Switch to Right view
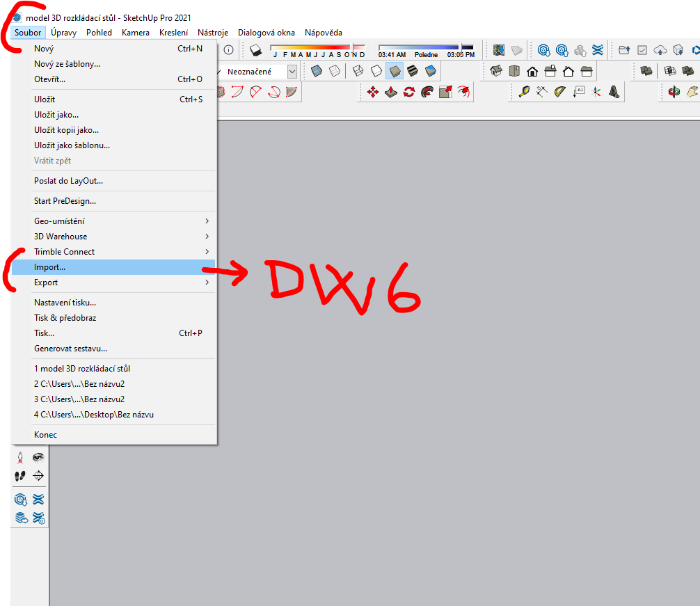This screenshot has width=700, height=606. [550, 71]
